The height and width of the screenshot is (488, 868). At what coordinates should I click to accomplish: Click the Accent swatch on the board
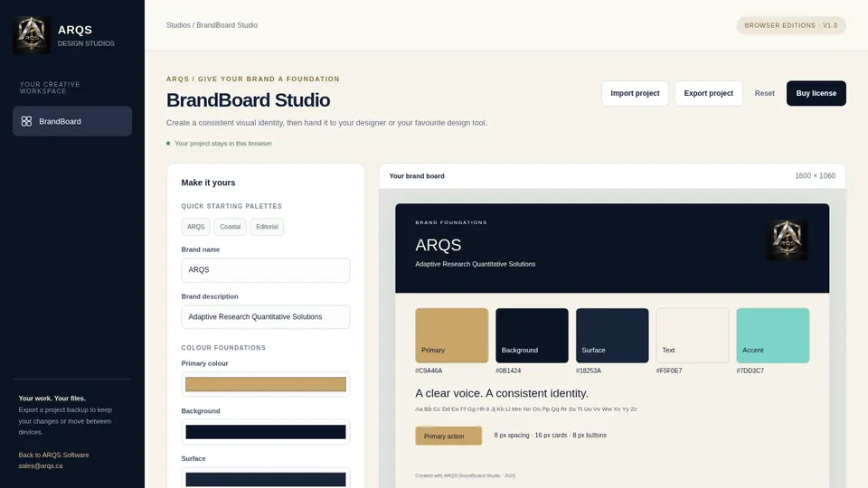(x=773, y=336)
